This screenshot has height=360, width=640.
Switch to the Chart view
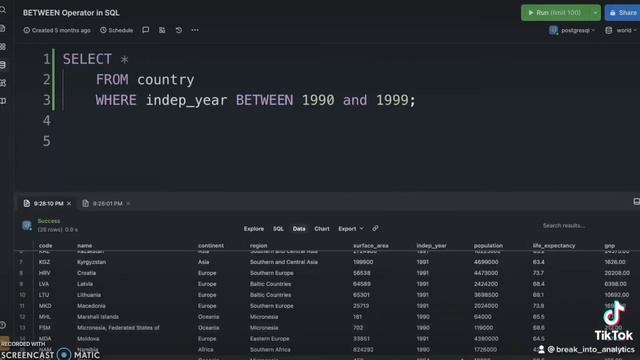322,229
